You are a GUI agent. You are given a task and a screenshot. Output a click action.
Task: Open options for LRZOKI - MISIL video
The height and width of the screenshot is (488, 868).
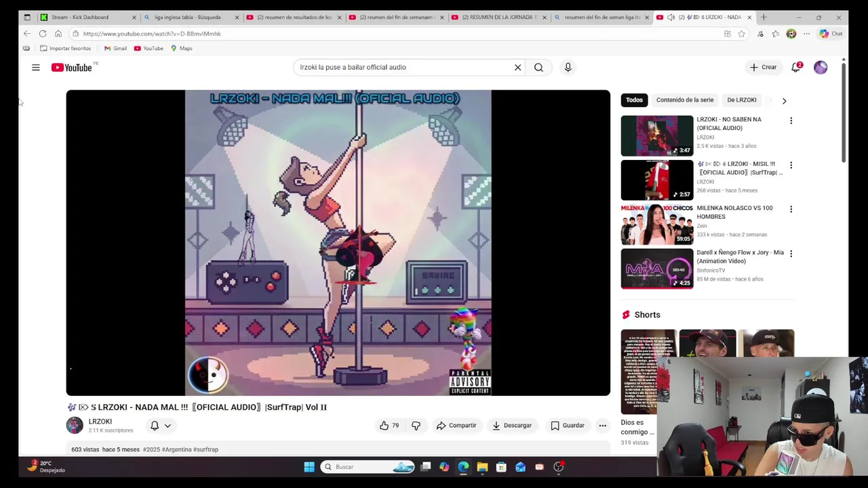791,165
